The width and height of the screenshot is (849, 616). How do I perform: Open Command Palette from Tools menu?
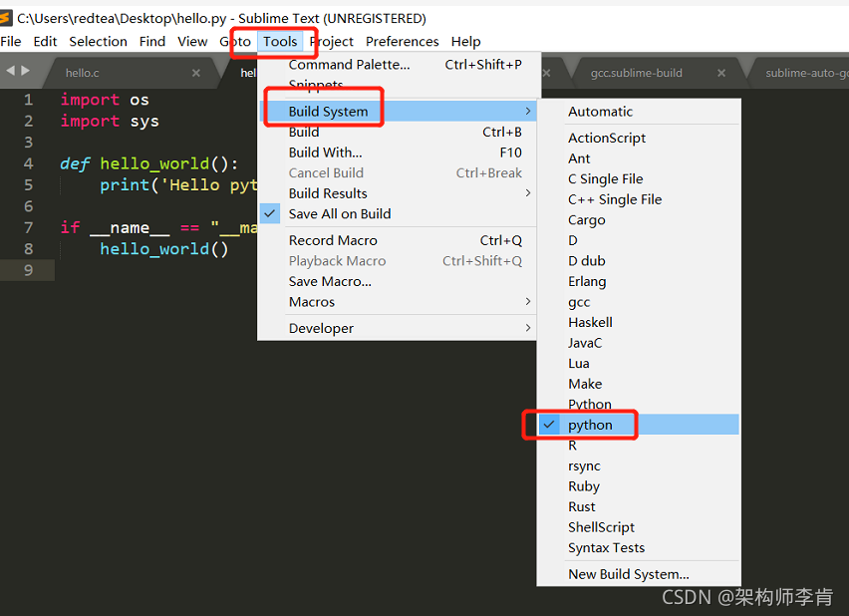click(x=399, y=65)
